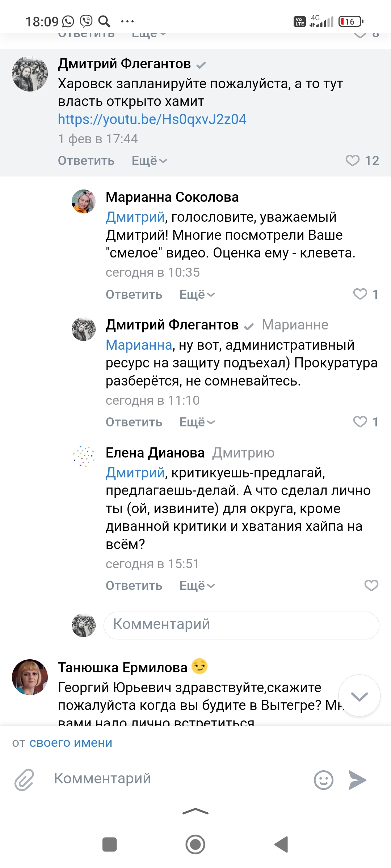Tap the Android home circle button
This screenshot has height=868, width=391.
(195, 844)
